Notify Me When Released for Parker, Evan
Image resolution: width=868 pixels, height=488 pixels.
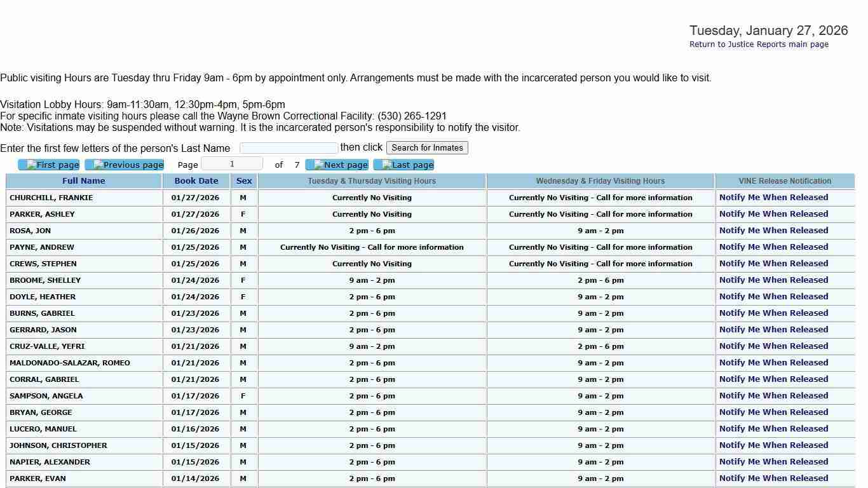click(x=773, y=478)
